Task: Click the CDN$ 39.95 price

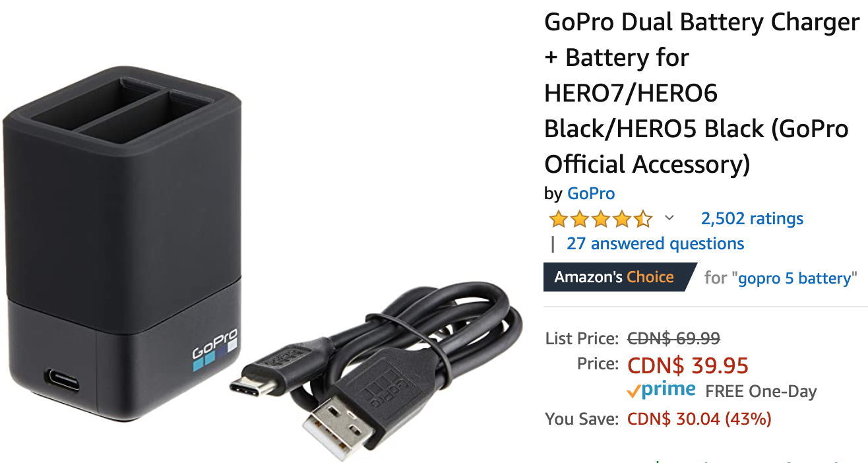Action: pos(688,365)
